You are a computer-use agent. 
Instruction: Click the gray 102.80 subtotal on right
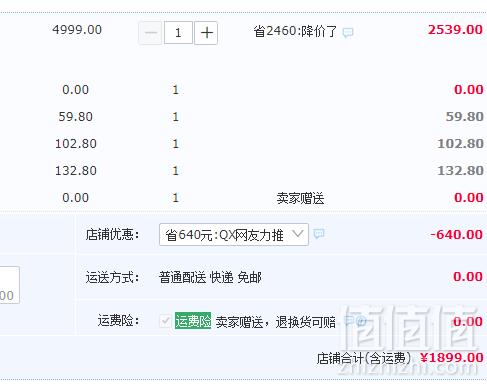460,144
